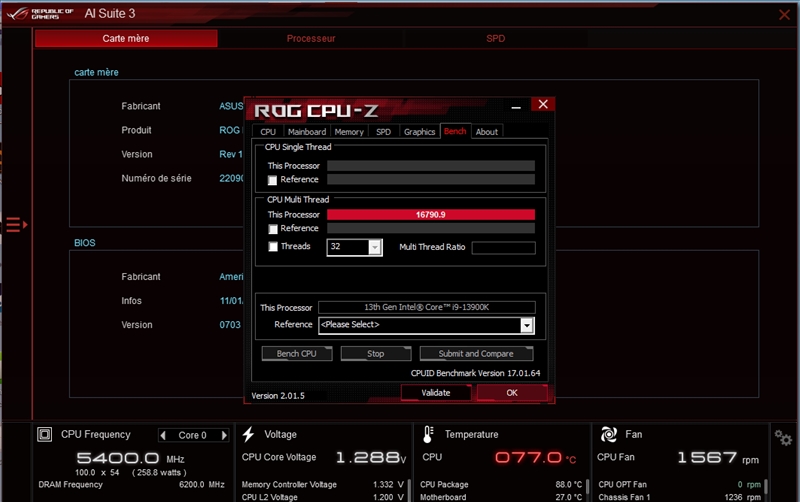Enable the Single Thread Reference checkbox
The width and height of the screenshot is (800, 502).
tap(272, 180)
